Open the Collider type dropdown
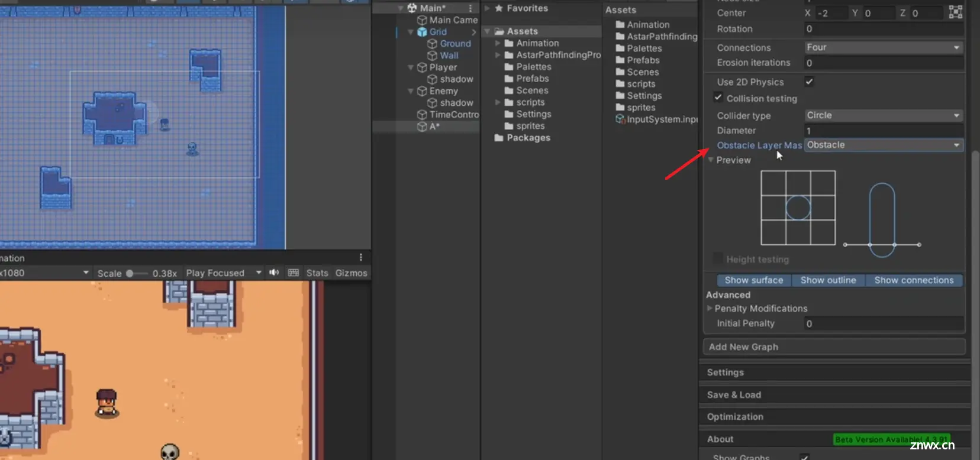This screenshot has width=980, height=460. pos(884,115)
